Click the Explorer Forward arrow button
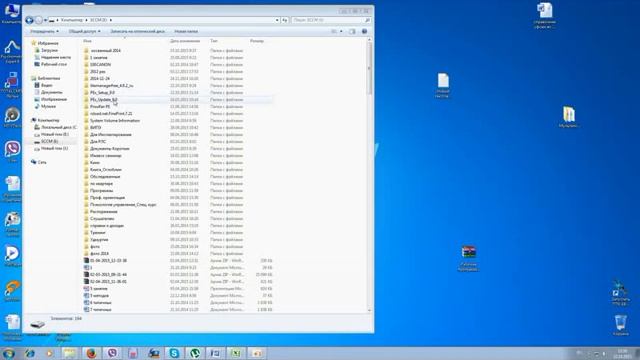This screenshot has height=360, width=640. [x=39, y=20]
